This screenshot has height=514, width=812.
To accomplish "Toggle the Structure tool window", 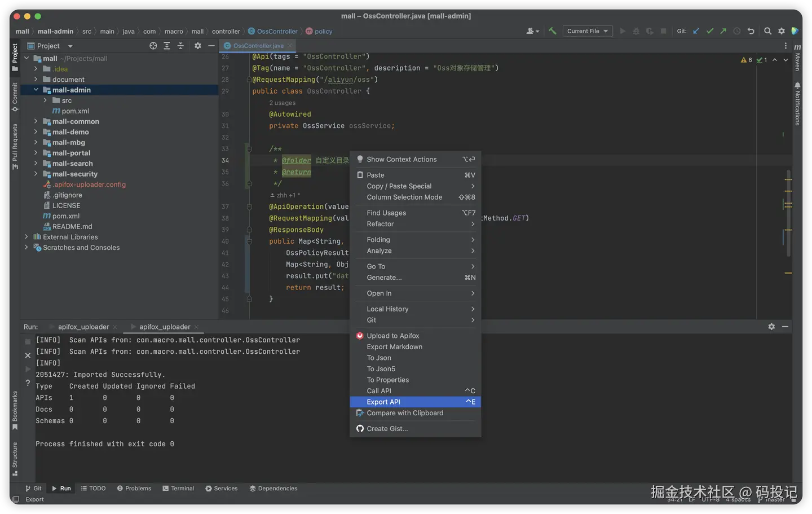I will tap(15, 458).
